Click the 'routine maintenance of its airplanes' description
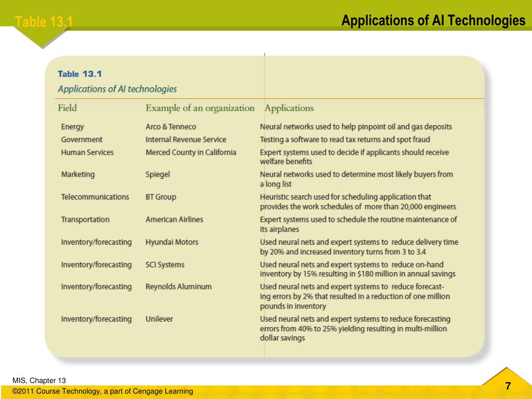 pyautogui.click(x=358, y=224)
